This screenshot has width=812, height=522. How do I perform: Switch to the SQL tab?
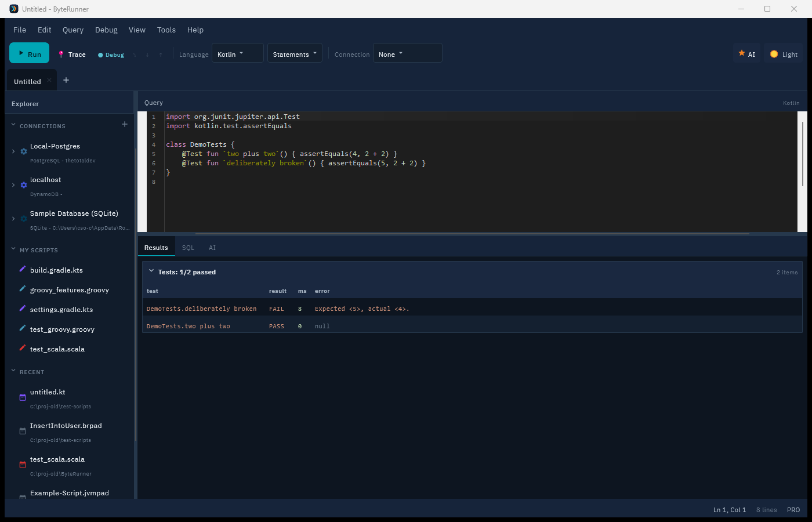point(188,248)
